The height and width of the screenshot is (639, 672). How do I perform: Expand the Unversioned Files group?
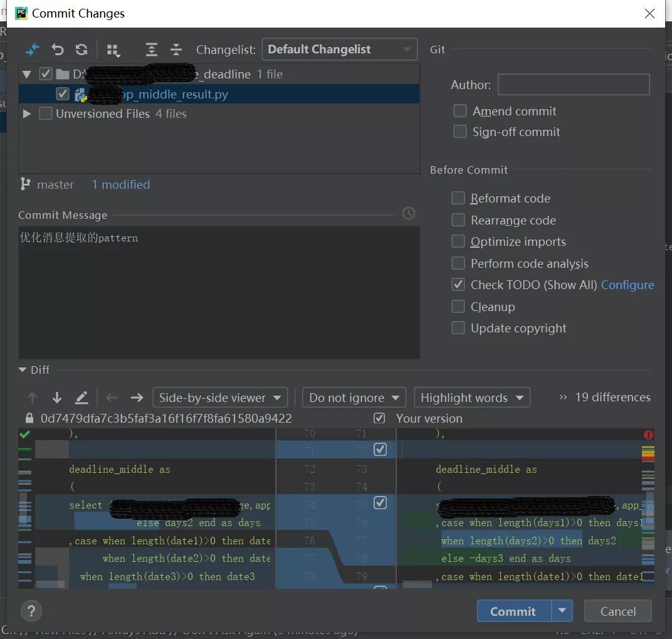tap(26, 114)
